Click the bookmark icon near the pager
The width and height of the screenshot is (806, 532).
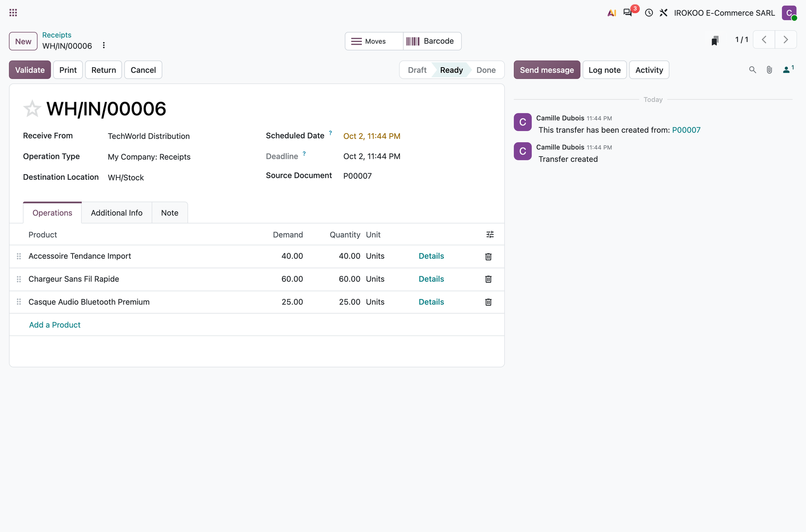click(715, 41)
